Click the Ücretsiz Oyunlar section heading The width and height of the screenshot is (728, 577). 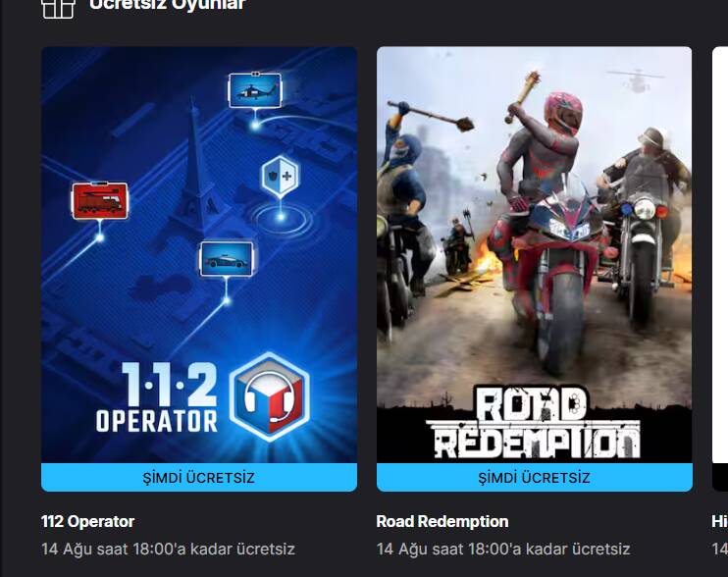(167, 5)
